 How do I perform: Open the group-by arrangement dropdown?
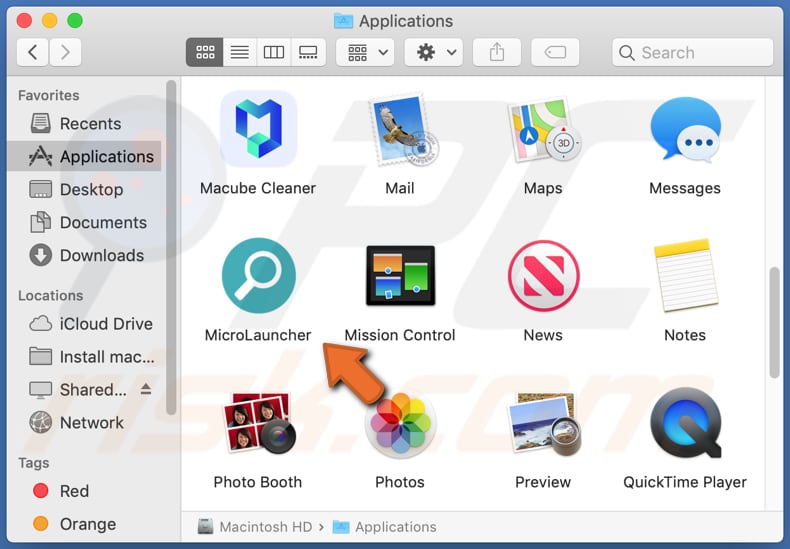[367, 52]
